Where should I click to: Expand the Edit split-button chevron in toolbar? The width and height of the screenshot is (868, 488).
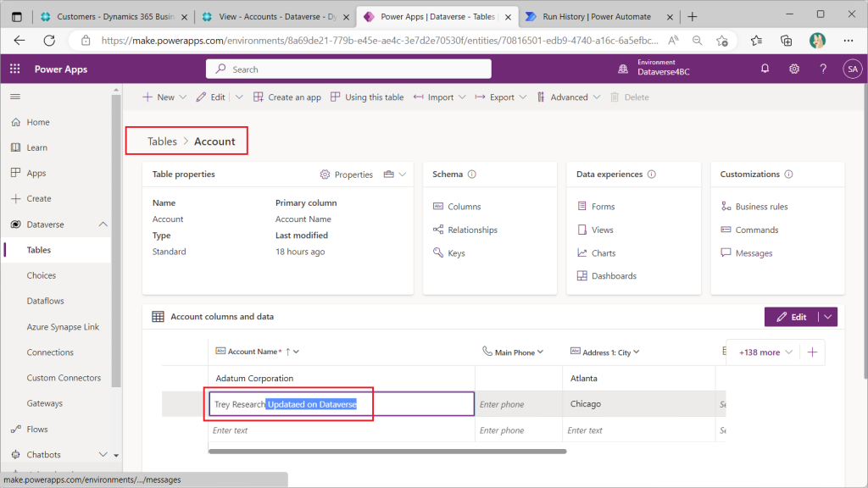point(239,97)
